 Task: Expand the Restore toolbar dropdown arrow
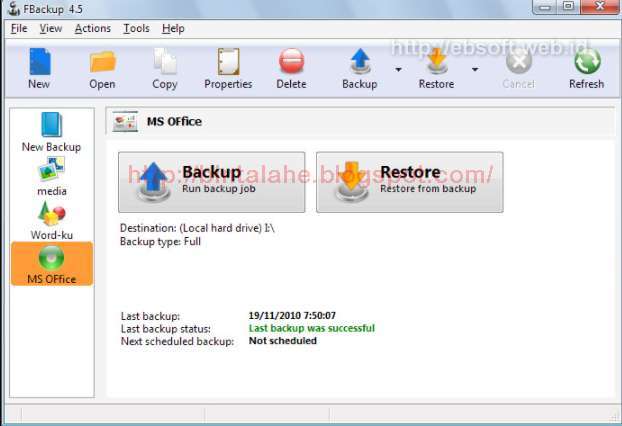tap(475, 69)
